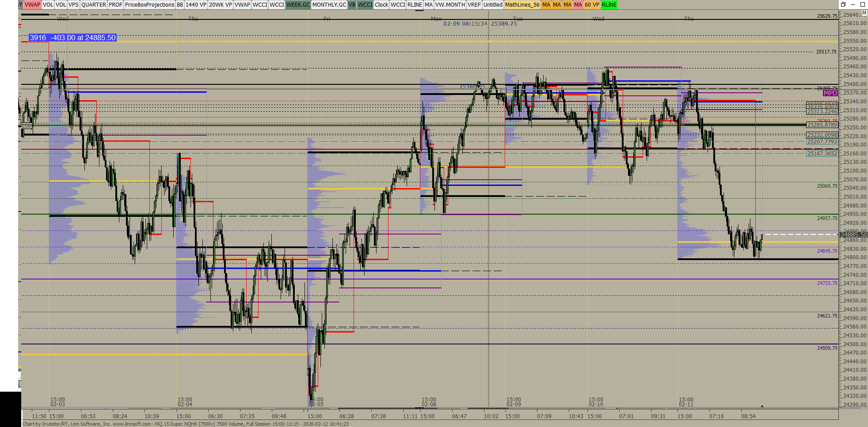Open the Clock toolbar button
Viewport: 868px width, 427px height.
coord(381,5)
